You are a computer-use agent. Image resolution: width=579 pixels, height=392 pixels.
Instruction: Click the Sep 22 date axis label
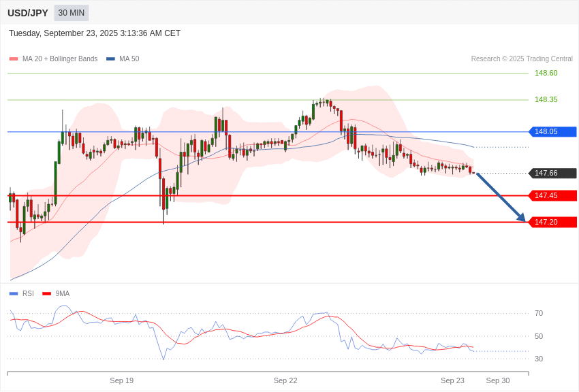pyautogui.click(x=285, y=380)
